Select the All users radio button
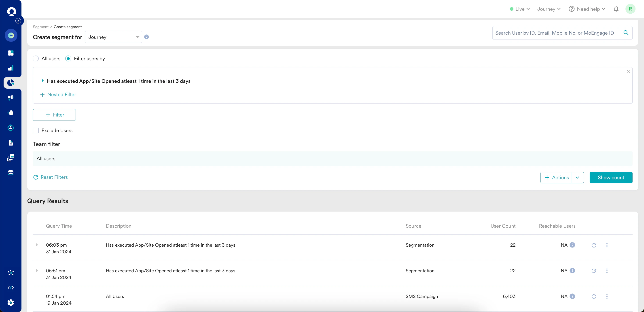644x312 pixels. click(x=36, y=58)
